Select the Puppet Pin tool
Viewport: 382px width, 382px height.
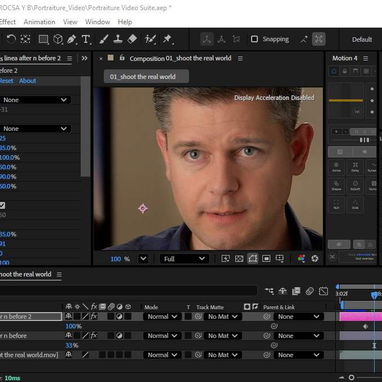(167, 39)
